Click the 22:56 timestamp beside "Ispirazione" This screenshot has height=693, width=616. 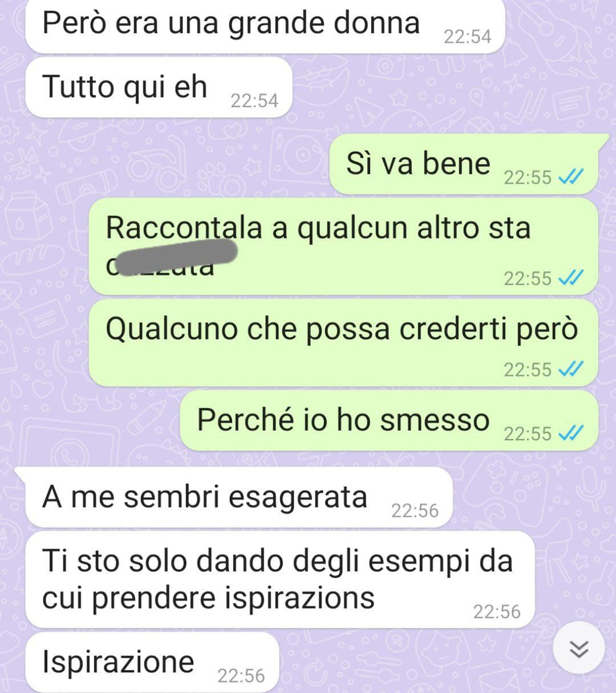click(x=241, y=676)
